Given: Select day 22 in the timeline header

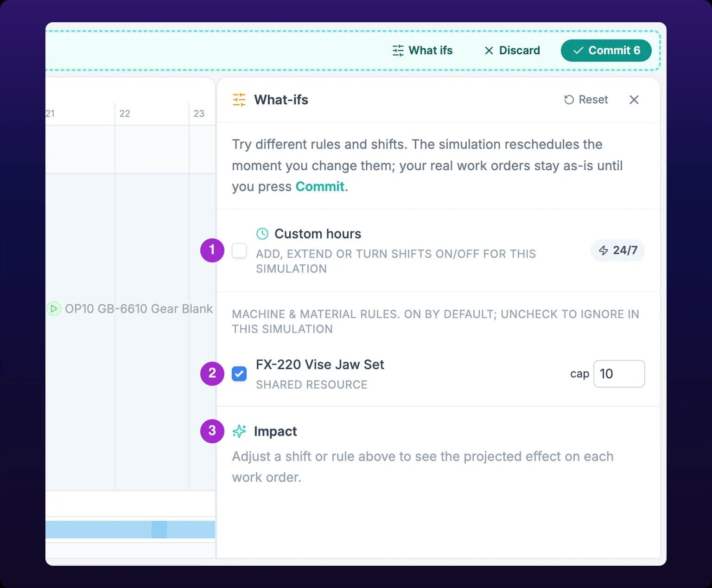Looking at the screenshot, I should [x=125, y=114].
